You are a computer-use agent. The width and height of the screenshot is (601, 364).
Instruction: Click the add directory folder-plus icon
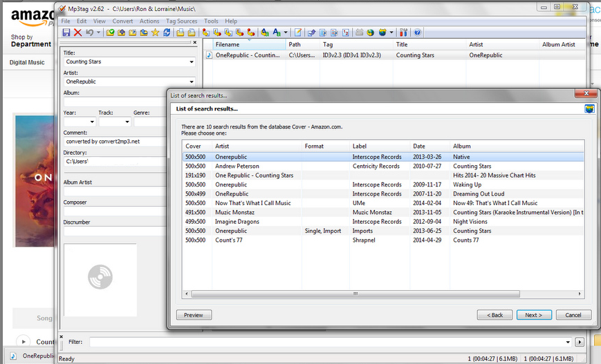[122, 32]
